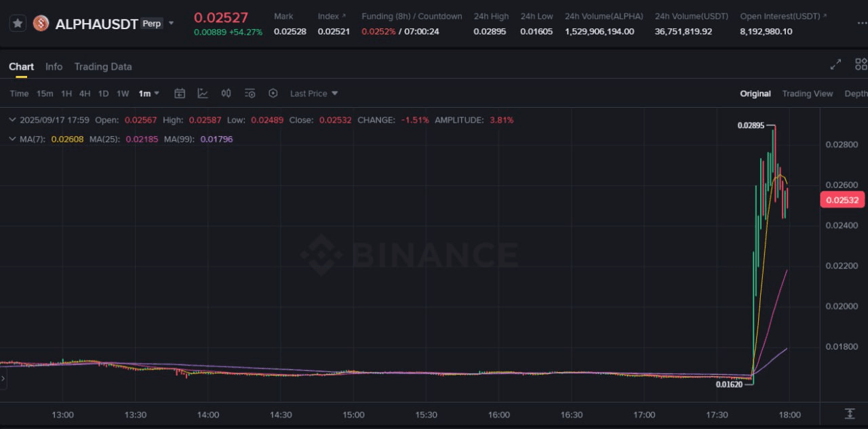Viewport: 868px width, 429px height.
Task: Click the 0.02800 price axis label
Action: [x=840, y=144]
